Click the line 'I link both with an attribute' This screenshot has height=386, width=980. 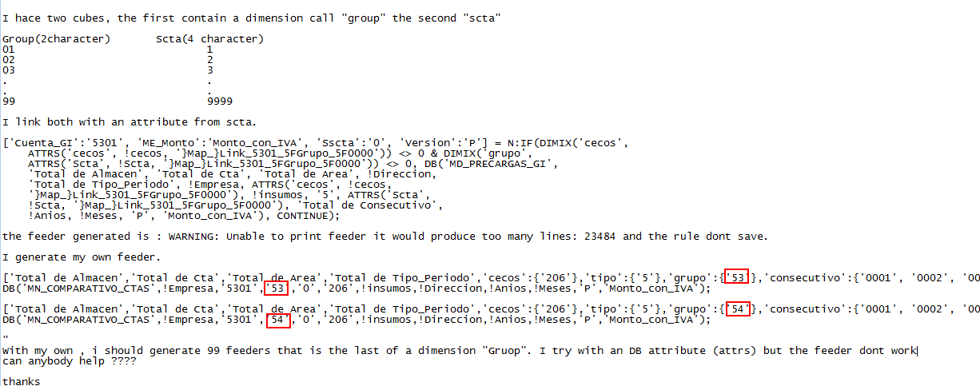[x=129, y=122]
